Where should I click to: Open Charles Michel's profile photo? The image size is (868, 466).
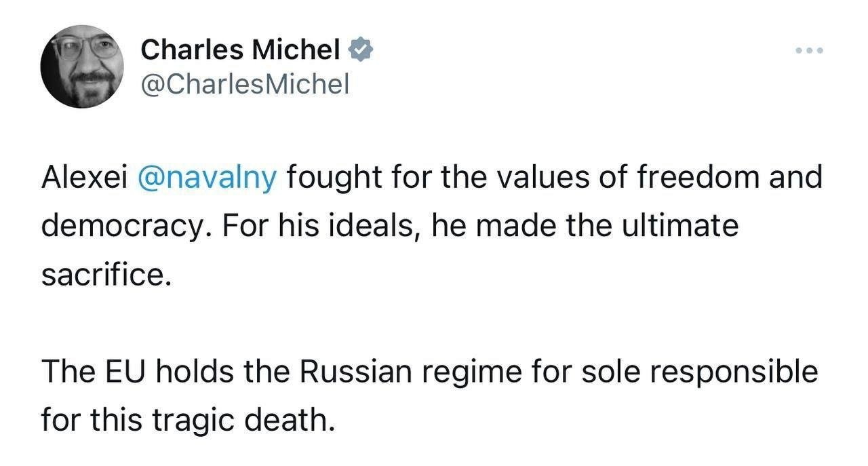81,66
